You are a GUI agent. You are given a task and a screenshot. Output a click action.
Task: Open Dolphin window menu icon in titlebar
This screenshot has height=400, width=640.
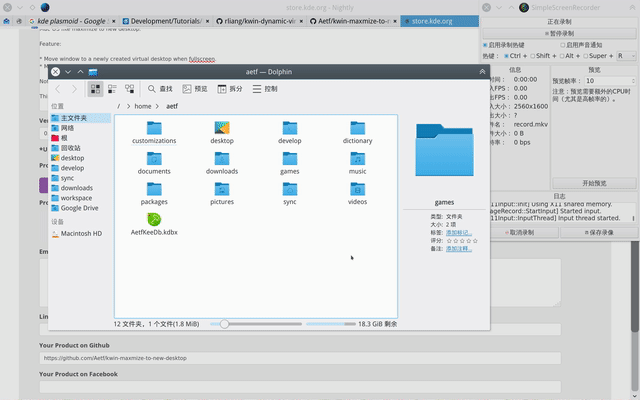pyautogui.click(x=93, y=72)
